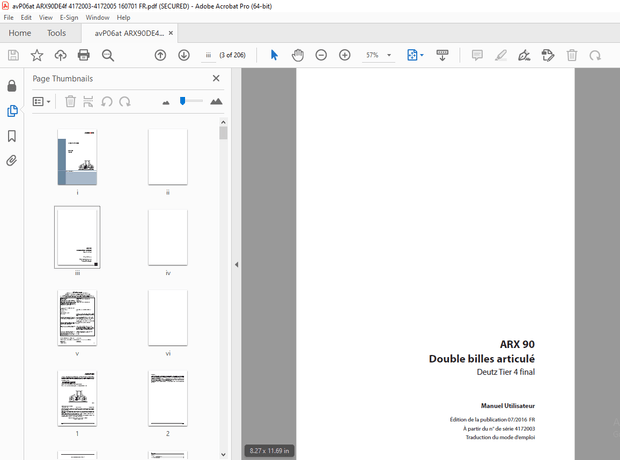Activate the Selection arrow tool
The width and height of the screenshot is (620, 460).
tap(274, 55)
